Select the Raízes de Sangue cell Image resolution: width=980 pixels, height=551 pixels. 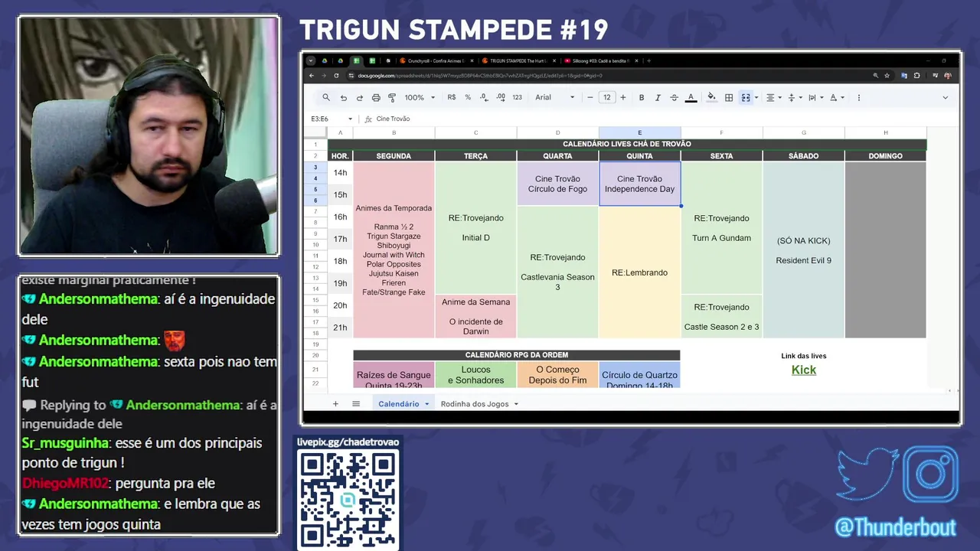[394, 375]
